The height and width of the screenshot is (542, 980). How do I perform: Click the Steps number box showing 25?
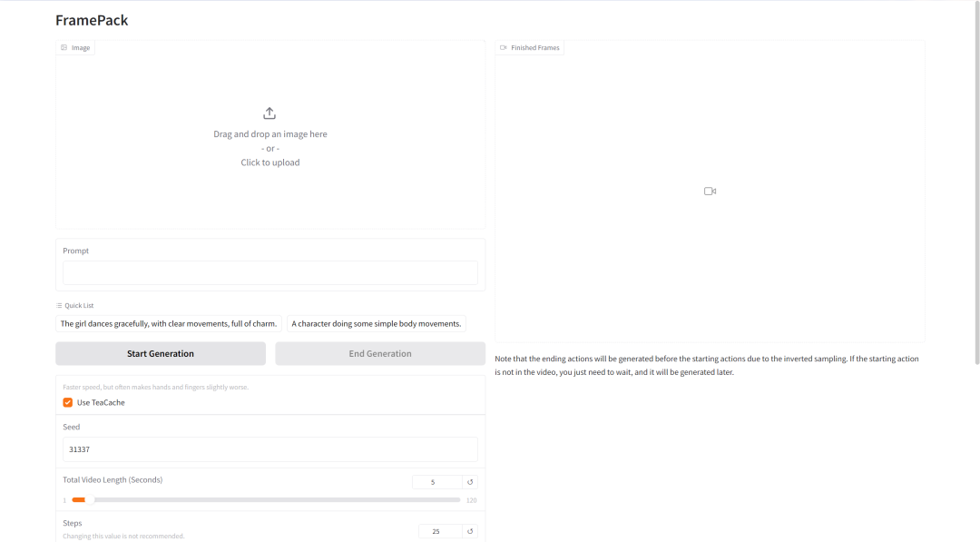click(x=440, y=531)
